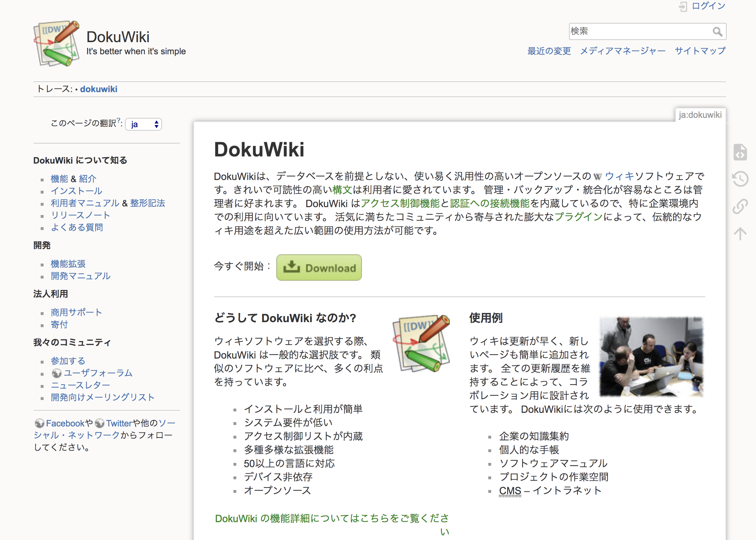Open the 紹介 sidebar link

pos(88,179)
